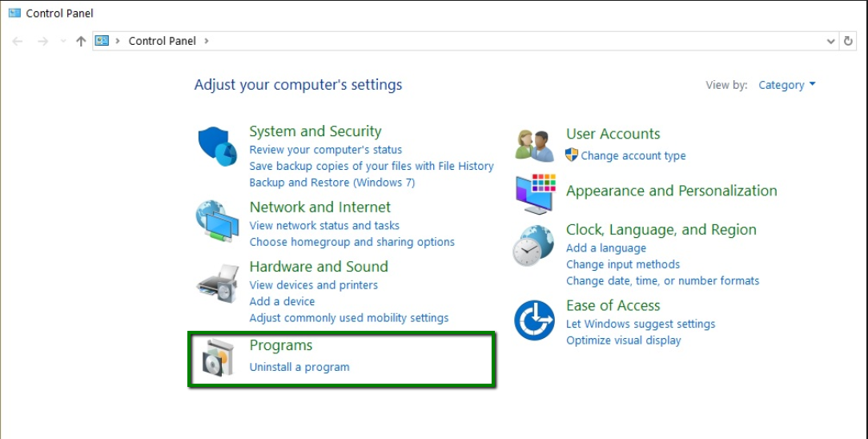Click the Network and Internet globe icon
This screenshot has height=439, width=868.
click(217, 221)
